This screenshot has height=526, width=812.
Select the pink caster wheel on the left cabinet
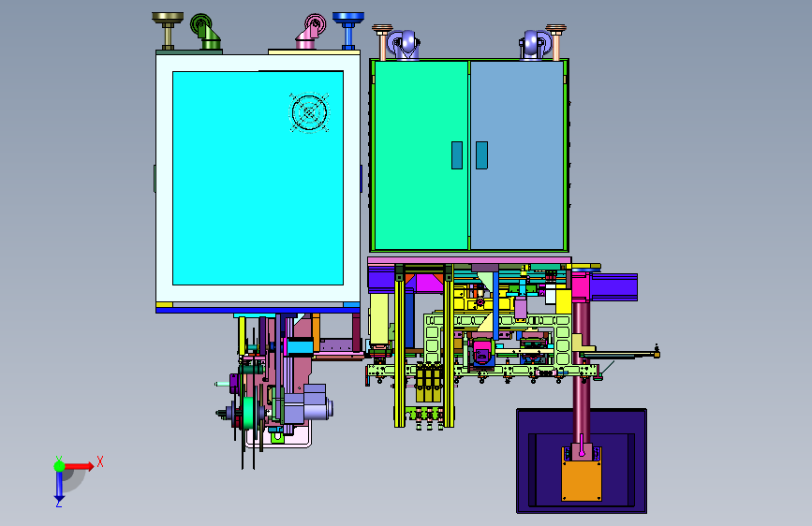[x=311, y=32]
